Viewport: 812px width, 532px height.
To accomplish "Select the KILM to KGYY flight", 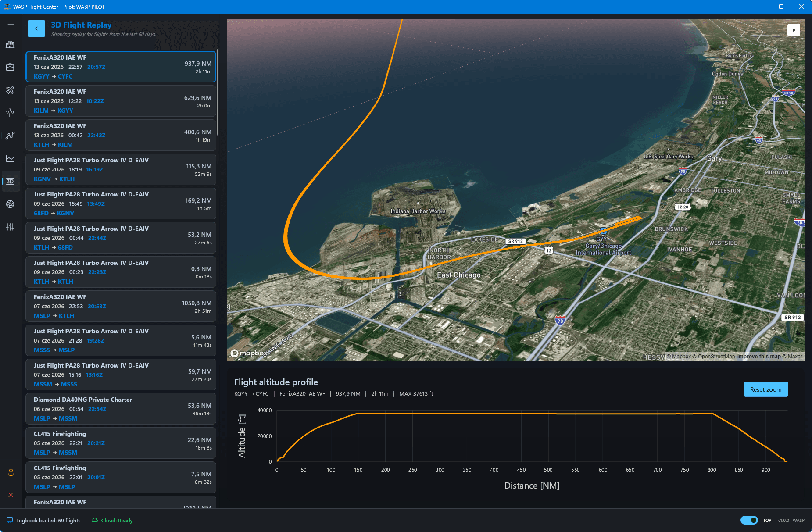I will (x=121, y=101).
